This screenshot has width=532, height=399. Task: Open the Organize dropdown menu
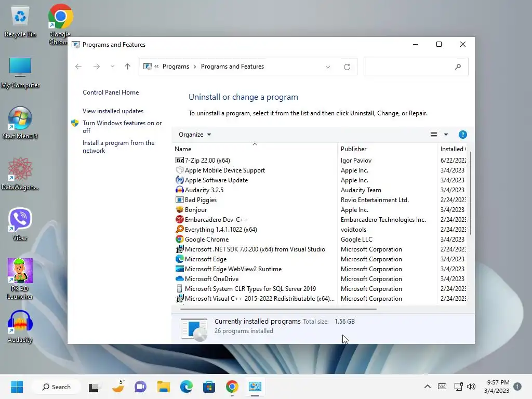(x=195, y=135)
